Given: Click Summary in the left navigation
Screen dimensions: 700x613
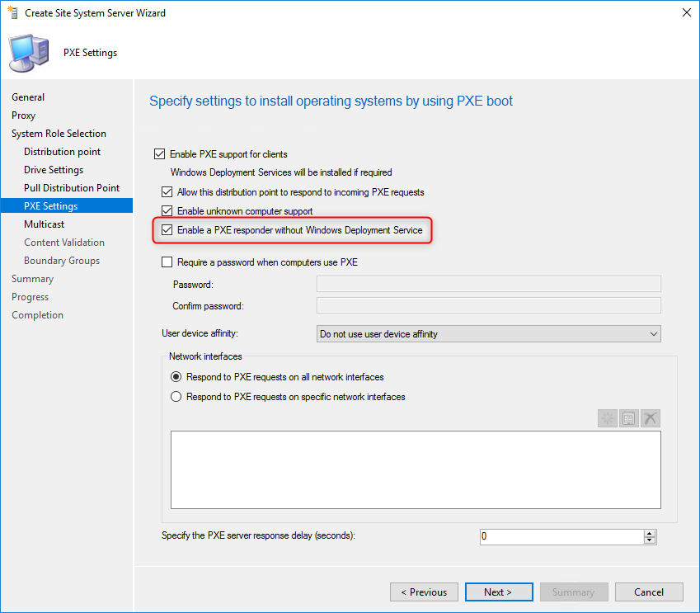Looking at the screenshot, I should [x=33, y=279].
